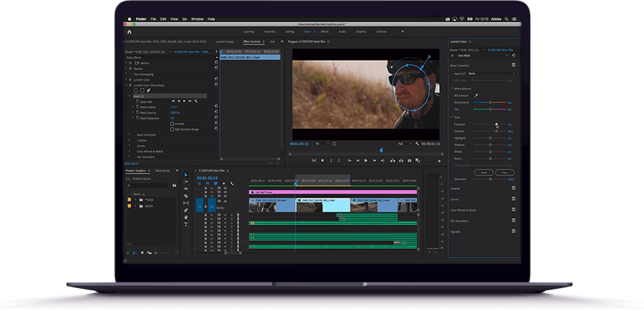Open macOS Spotlight search icon

coord(506,19)
